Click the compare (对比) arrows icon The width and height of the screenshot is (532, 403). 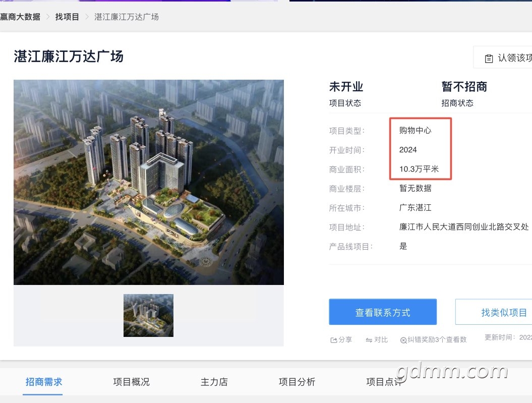[x=369, y=340]
